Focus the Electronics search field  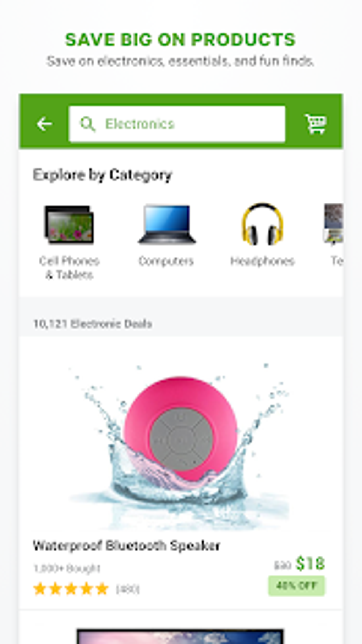click(177, 124)
